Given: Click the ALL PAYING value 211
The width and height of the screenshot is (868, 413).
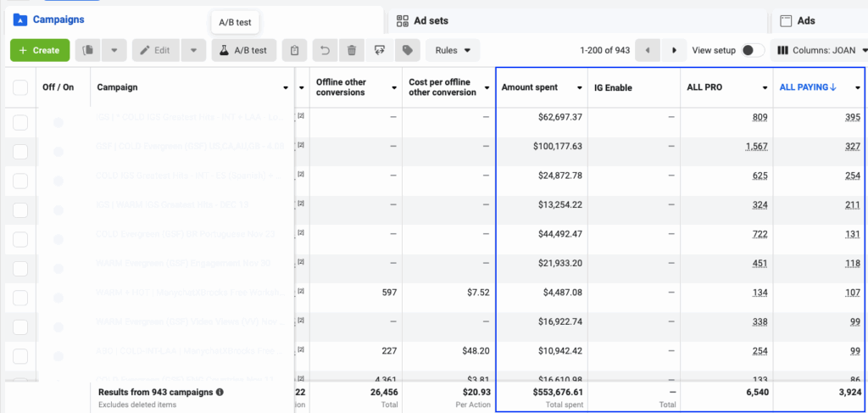Looking at the screenshot, I should pyautogui.click(x=853, y=205).
